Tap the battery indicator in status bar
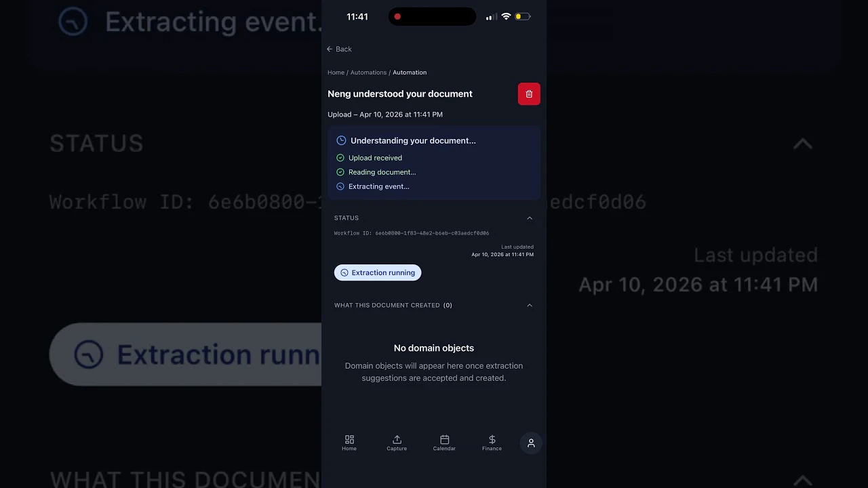 pyautogui.click(x=522, y=16)
